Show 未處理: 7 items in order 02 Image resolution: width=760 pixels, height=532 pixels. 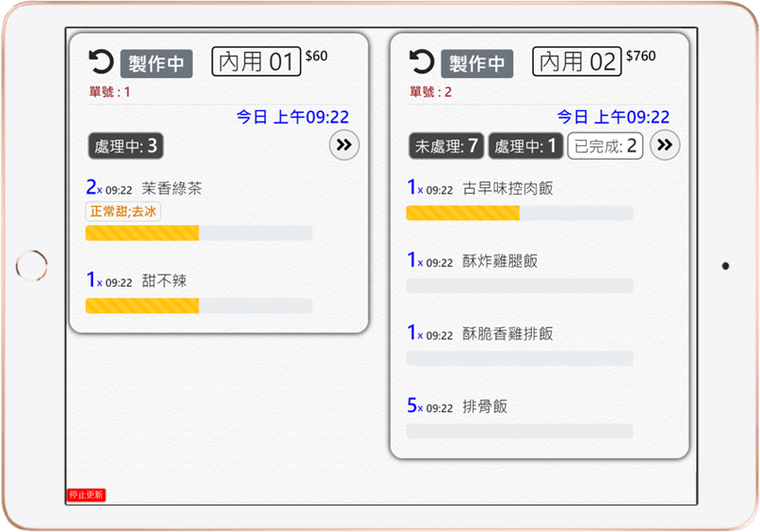[446, 146]
